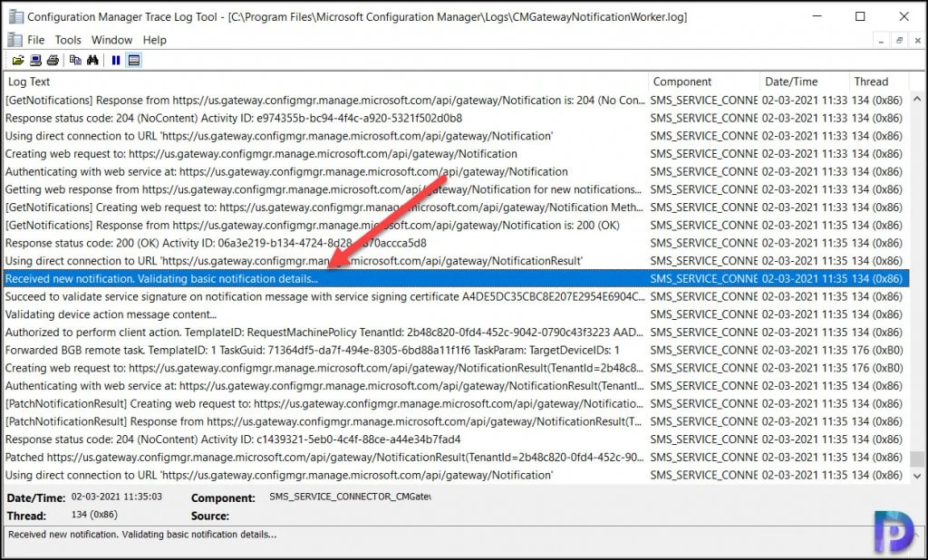The height and width of the screenshot is (560, 928).
Task: Click Component value SMS_SERVICE_CONNECTOR in details pane
Action: pyautogui.click(x=350, y=497)
